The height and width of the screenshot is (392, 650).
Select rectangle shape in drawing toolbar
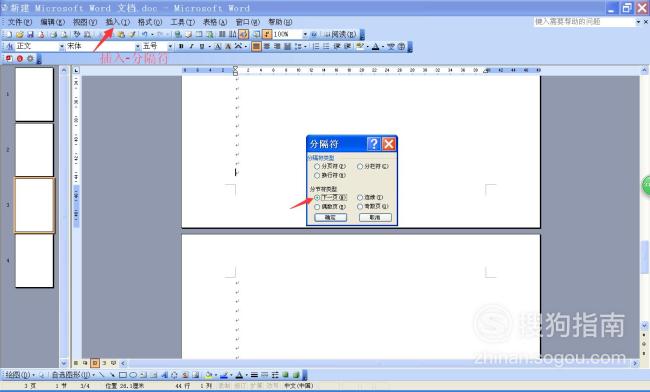click(123, 375)
